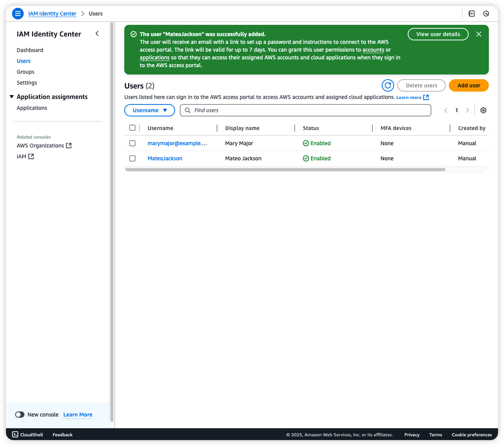Image resolution: width=504 pixels, height=446 pixels.
Task: Click the hexagon service icon in top bar
Action: (x=486, y=13)
